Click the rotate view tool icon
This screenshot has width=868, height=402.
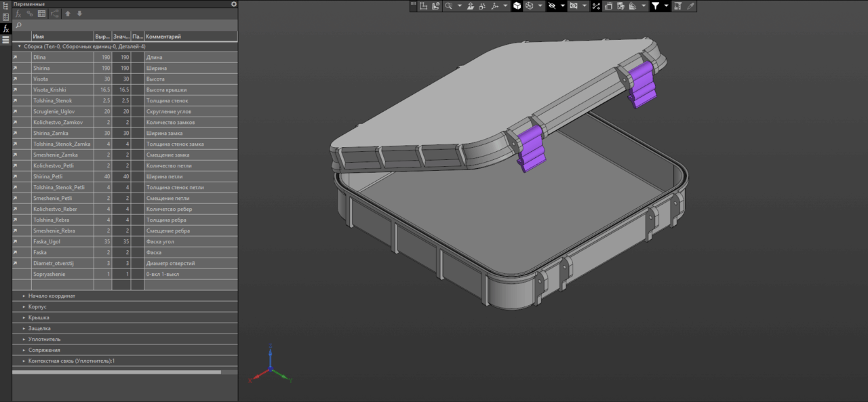482,6
